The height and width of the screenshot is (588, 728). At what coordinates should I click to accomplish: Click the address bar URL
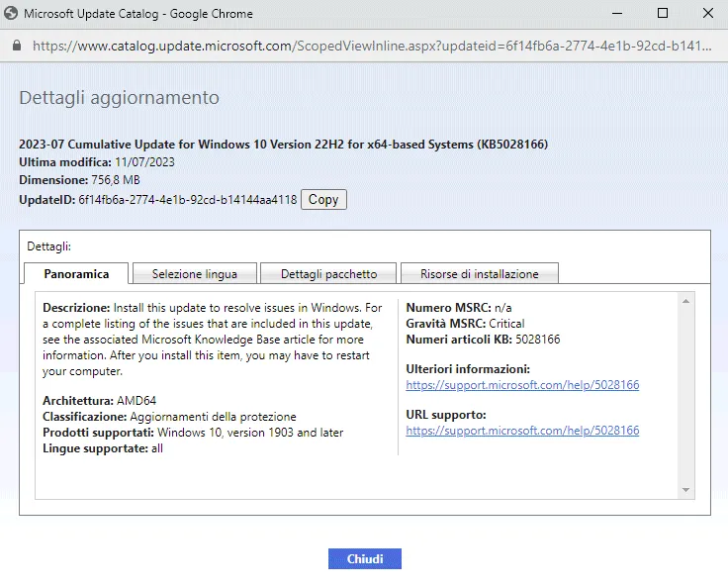tap(372, 46)
